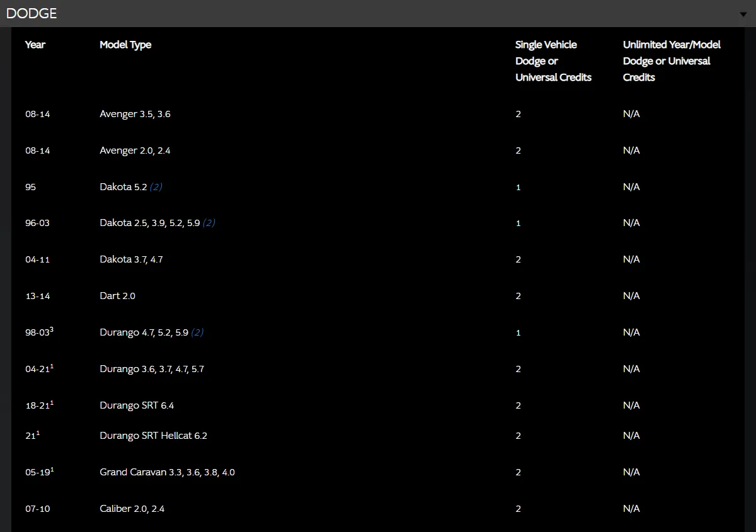The height and width of the screenshot is (532, 756).
Task: Click year 21 for Durango SRT Hellcat
Action: pos(32,435)
